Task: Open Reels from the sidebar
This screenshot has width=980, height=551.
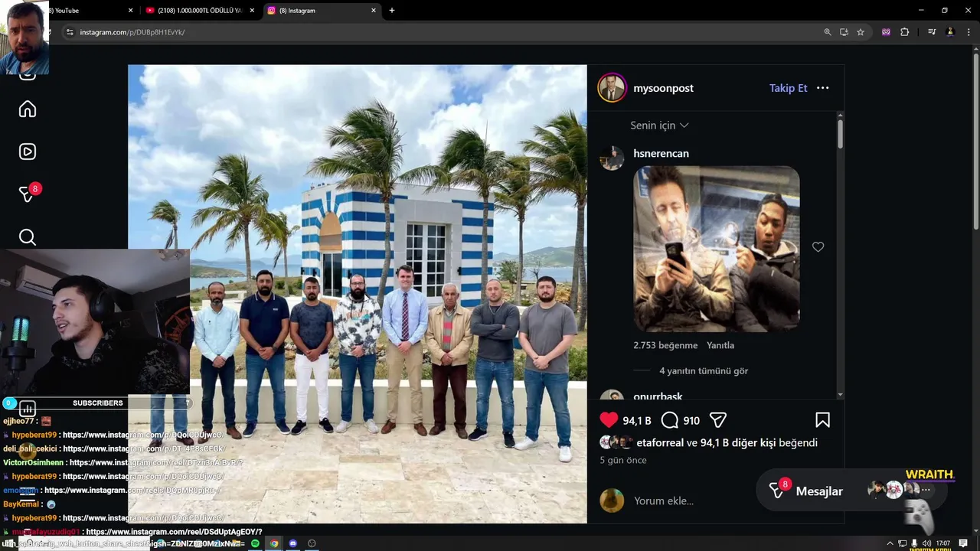Action: pyautogui.click(x=28, y=152)
